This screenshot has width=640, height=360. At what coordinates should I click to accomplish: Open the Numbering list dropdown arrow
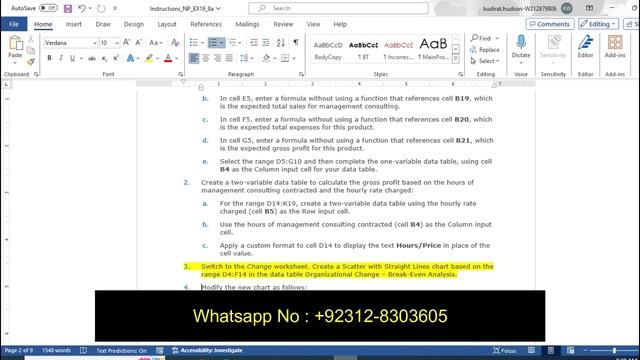coord(222,42)
